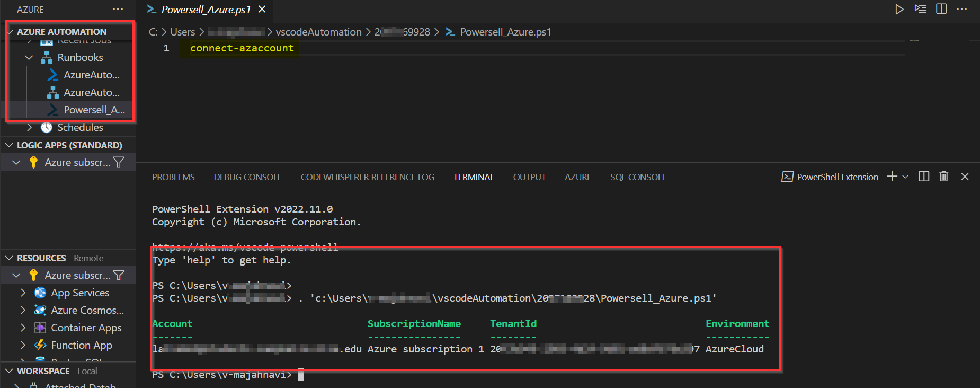980x388 pixels.
Task: Collapse the Runbooks tree node
Action: click(x=29, y=57)
